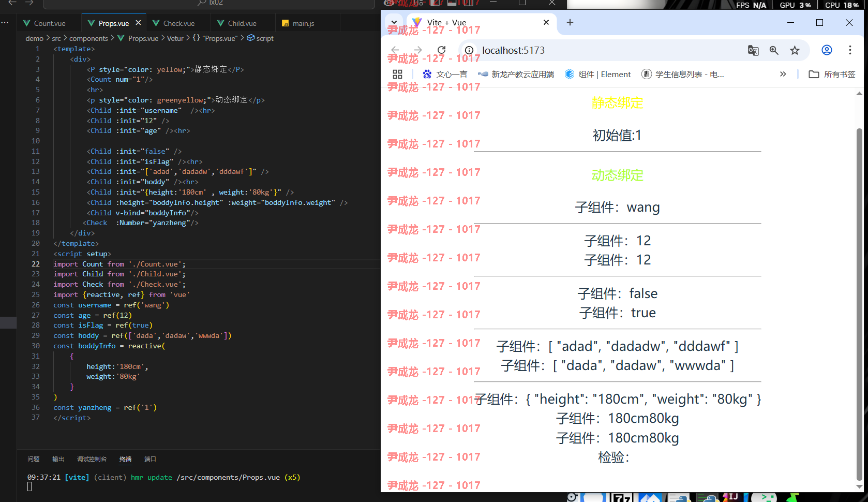Open the 组件 | Element bookmark
This screenshot has height=502, width=868.
point(598,74)
